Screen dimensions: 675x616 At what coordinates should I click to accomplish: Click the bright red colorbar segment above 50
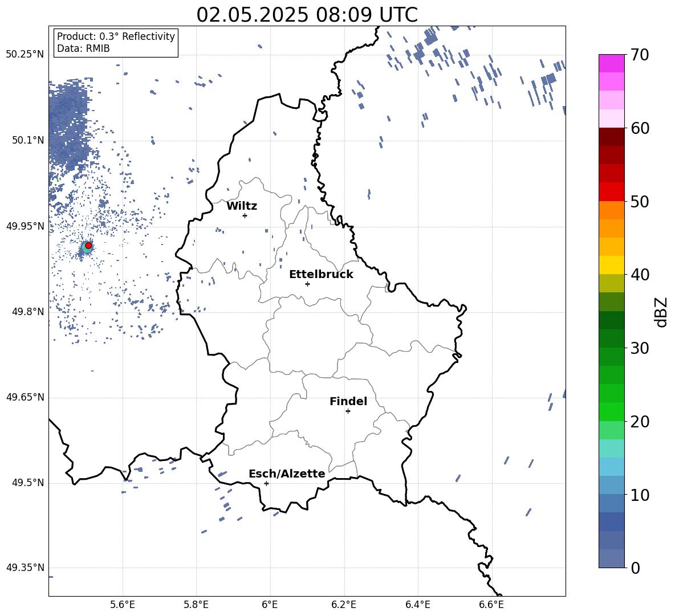[612, 192]
